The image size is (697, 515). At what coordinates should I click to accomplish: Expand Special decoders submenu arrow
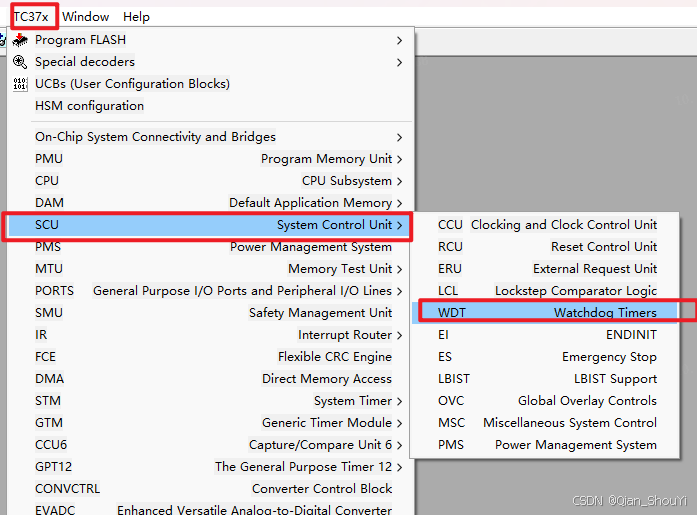pyautogui.click(x=399, y=62)
